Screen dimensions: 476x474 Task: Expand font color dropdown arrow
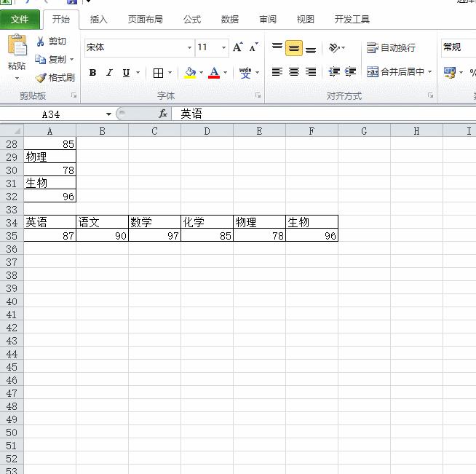tap(225, 73)
